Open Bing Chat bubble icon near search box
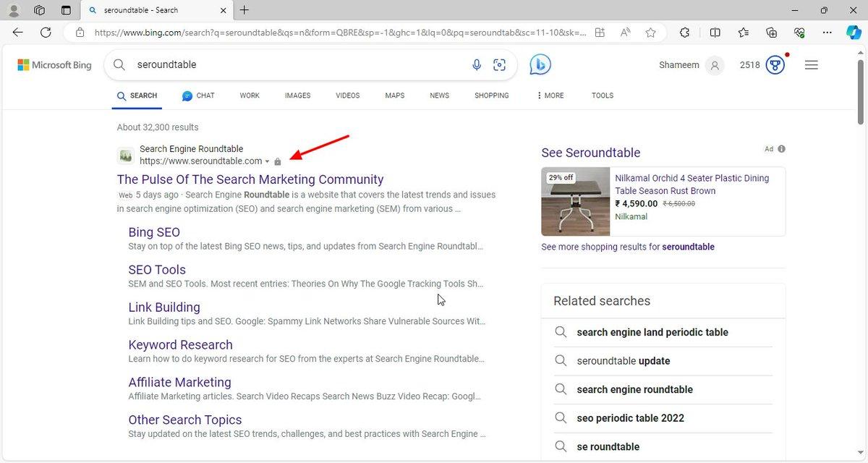868x463 pixels. [x=540, y=64]
